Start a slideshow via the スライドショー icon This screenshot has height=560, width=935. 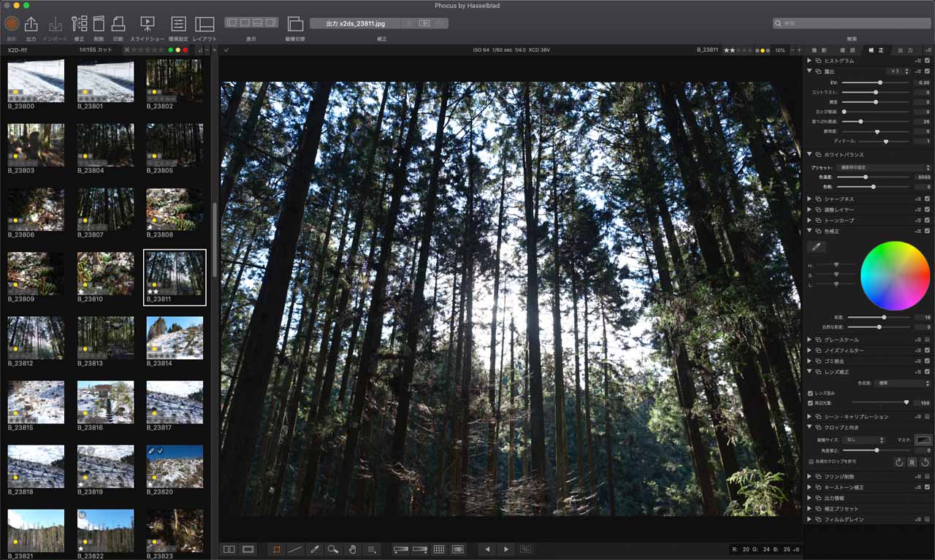[x=148, y=24]
